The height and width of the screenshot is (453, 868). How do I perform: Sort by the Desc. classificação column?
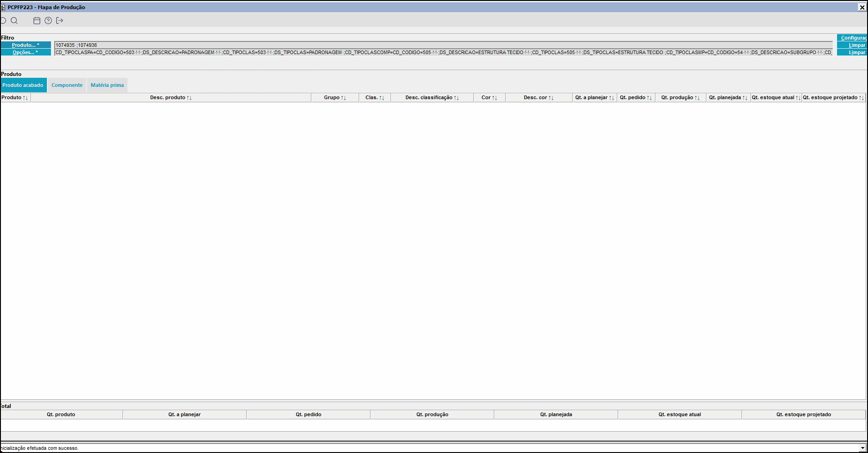(x=432, y=97)
